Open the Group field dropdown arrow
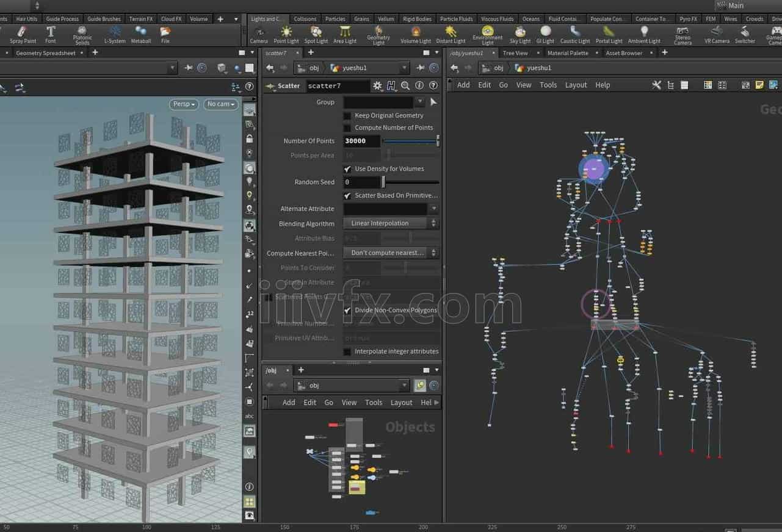This screenshot has height=532, width=782. [x=420, y=102]
